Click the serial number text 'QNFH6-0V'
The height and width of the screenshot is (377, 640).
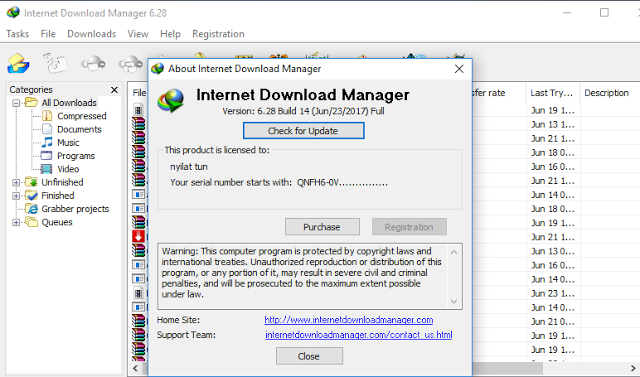[318, 182]
